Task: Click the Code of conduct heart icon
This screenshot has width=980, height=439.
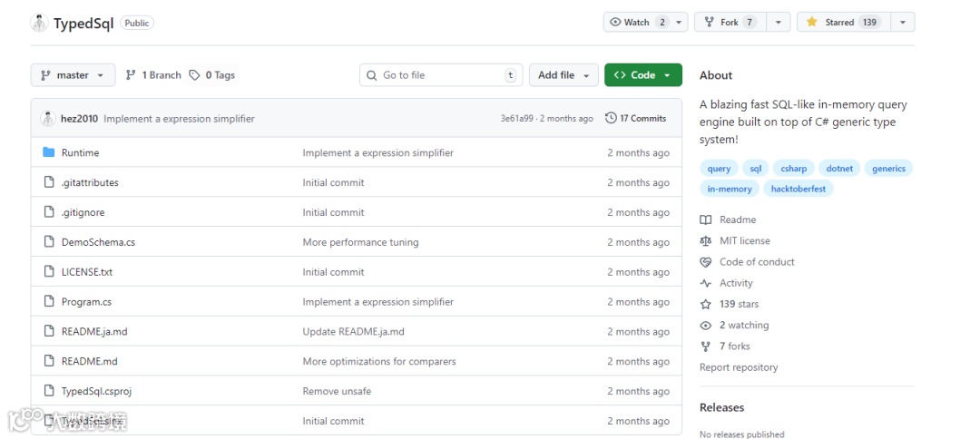Action: tap(706, 262)
